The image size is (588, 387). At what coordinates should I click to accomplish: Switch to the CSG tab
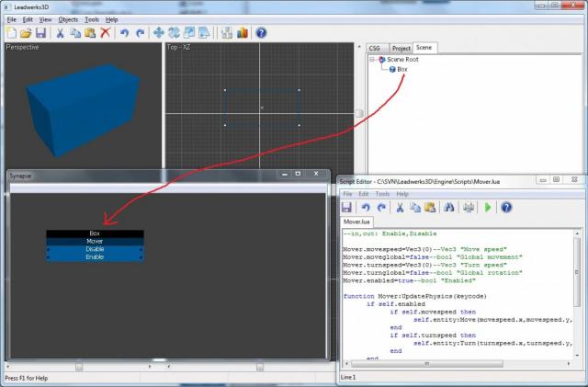(374, 47)
